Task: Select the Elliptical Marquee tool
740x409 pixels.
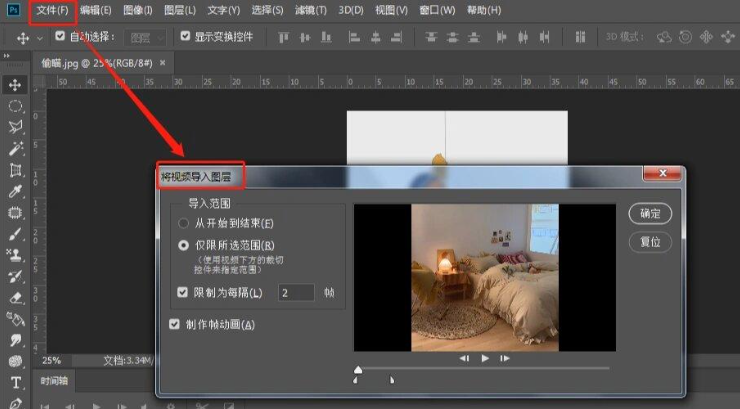Action: [16, 105]
